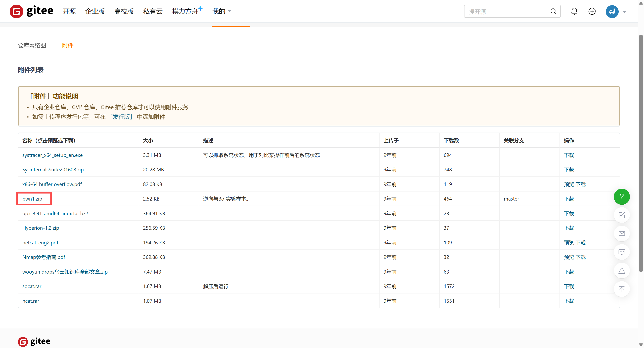Switch to the 仓库网络图 tab
This screenshot has height=348, width=644.
tap(32, 45)
